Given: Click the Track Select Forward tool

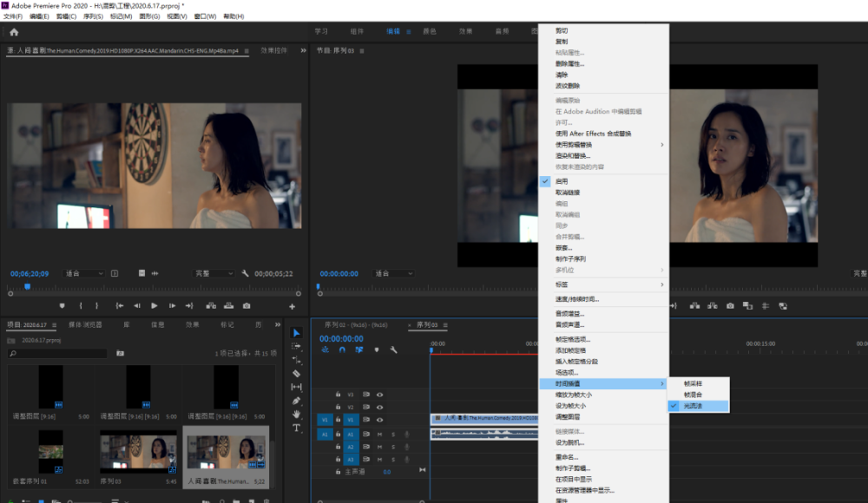Looking at the screenshot, I should click(296, 346).
